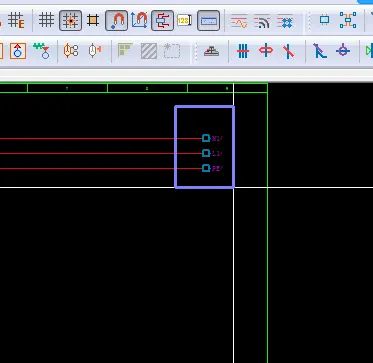Click the red oval on blue line icon
The image size is (373, 363).
pyautogui.click(x=266, y=51)
